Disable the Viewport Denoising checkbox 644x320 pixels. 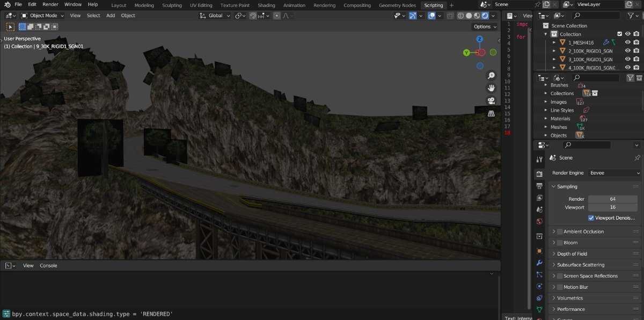click(x=591, y=218)
